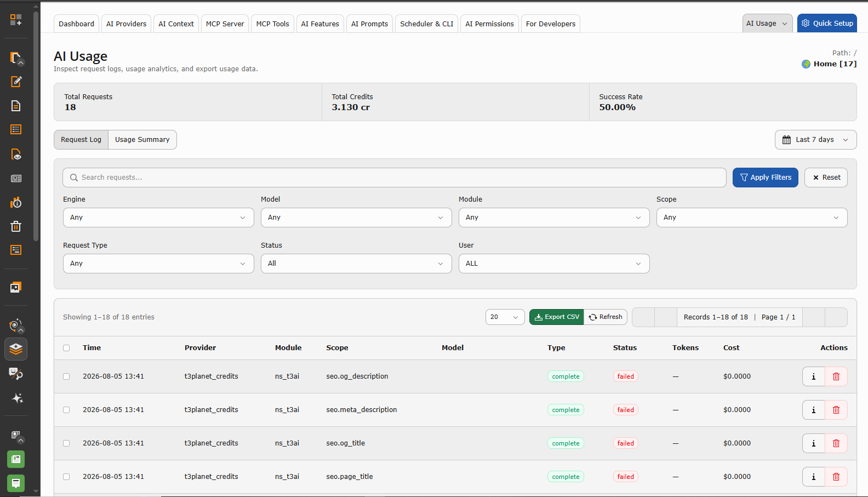Open the upper orange List module icon in sidebar
This screenshot has width=868, height=497.
[16, 129]
